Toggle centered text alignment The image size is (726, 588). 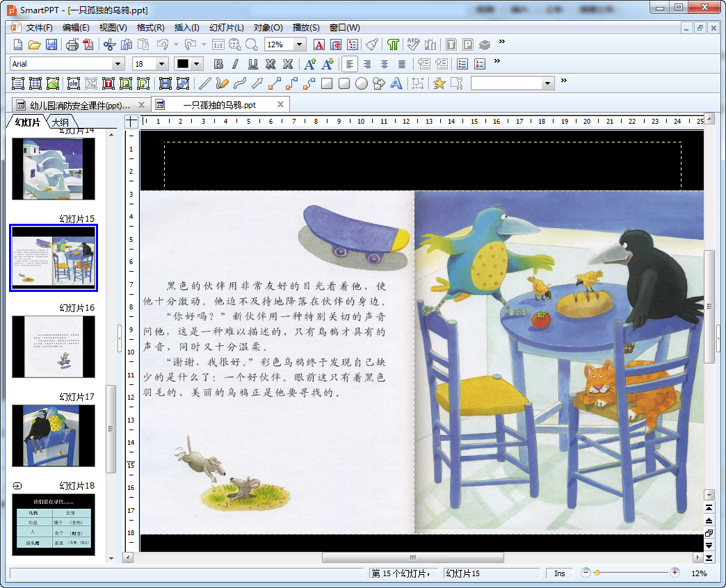[385, 64]
